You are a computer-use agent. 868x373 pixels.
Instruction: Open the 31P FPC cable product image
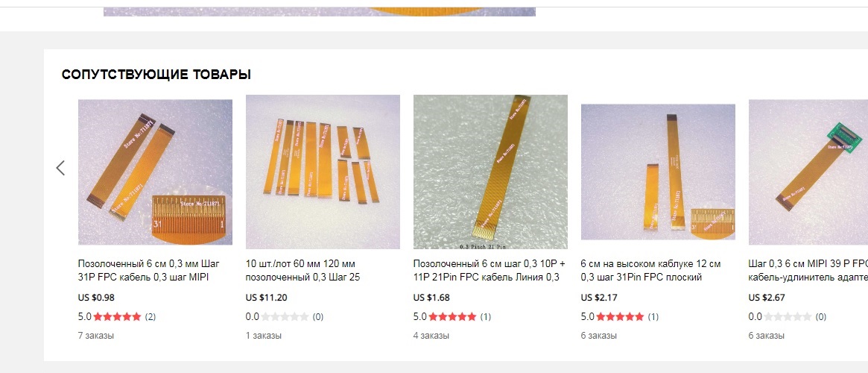tap(155, 172)
